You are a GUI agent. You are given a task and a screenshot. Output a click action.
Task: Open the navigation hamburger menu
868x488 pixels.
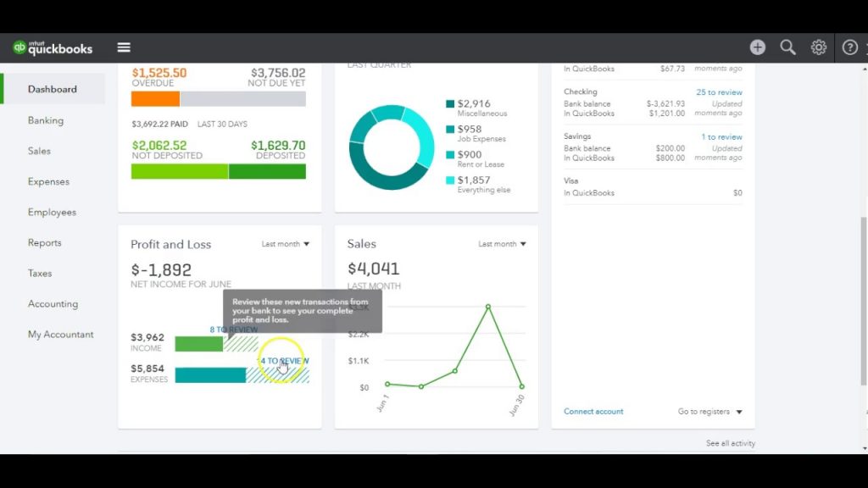124,47
